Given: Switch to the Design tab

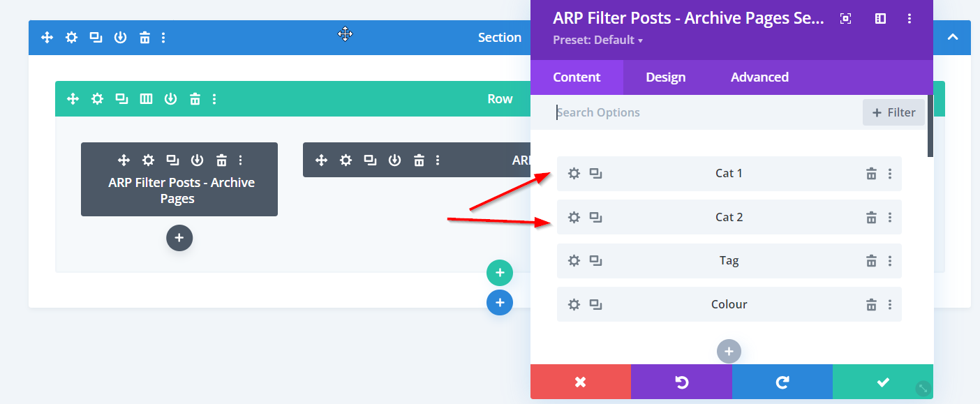Looking at the screenshot, I should pyautogui.click(x=665, y=77).
